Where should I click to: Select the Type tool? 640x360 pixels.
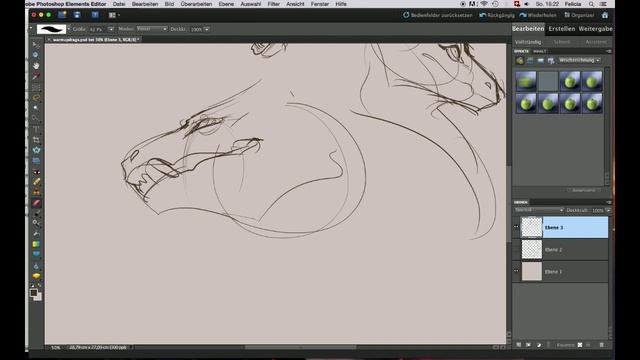click(36, 129)
